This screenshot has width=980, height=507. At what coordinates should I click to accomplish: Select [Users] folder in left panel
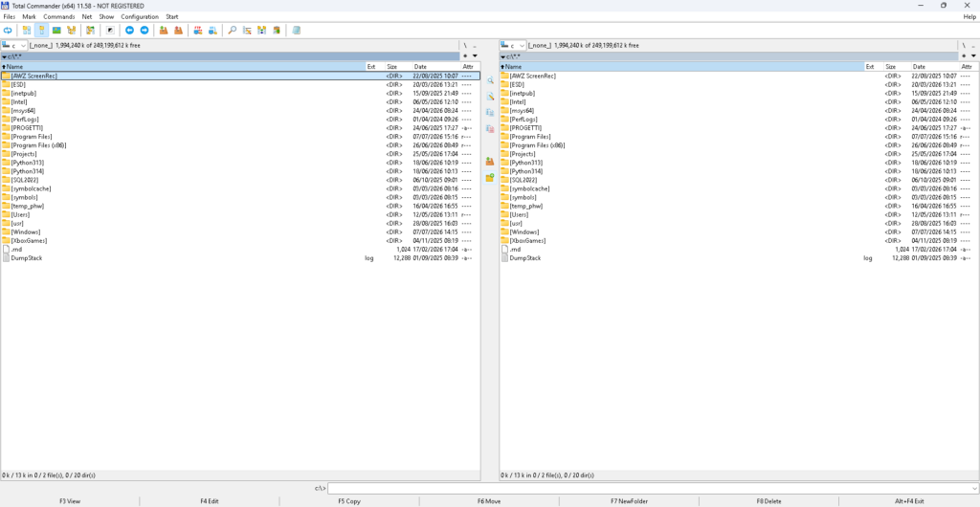tap(240, 214)
